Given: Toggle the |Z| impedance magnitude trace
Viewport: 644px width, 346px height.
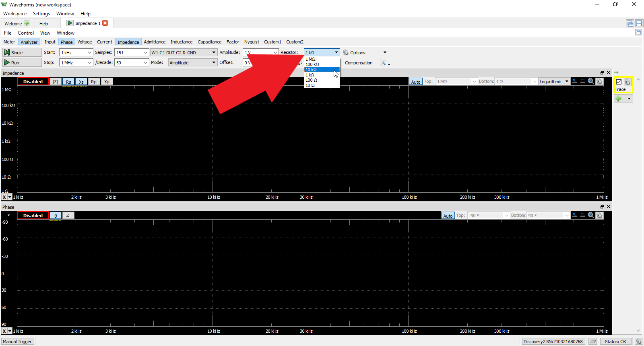Looking at the screenshot, I should click(x=56, y=82).
